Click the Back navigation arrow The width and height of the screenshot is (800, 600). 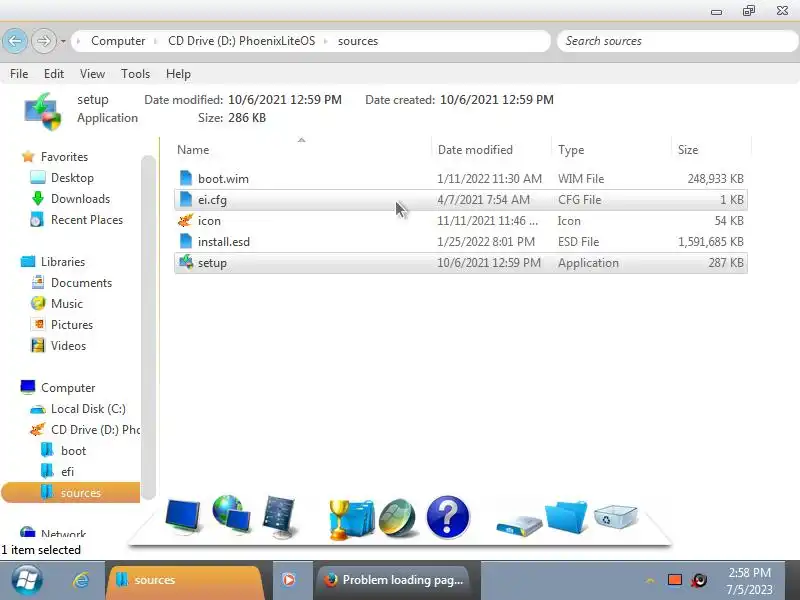(15, 41)
